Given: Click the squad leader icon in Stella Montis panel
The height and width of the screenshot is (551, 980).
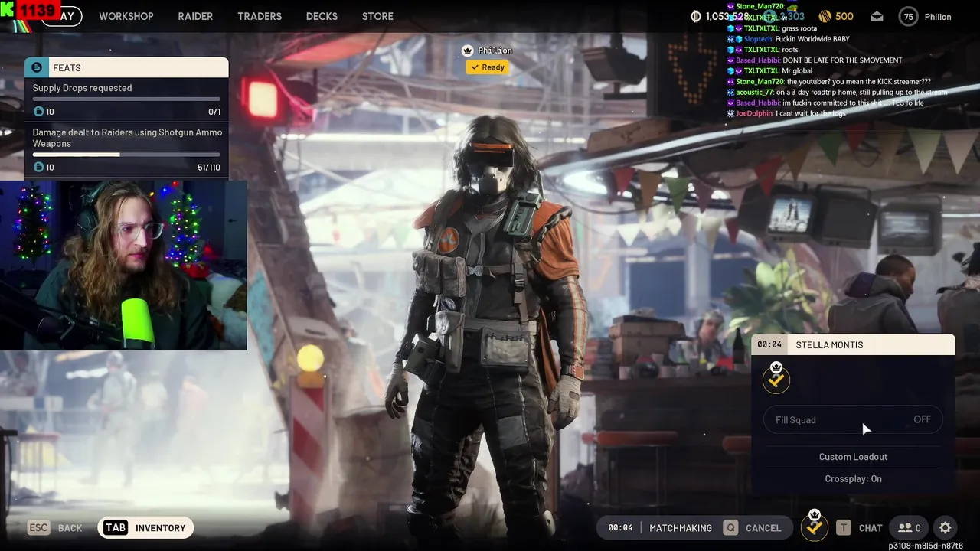Looking at the screenshot, I should point(776,377).
